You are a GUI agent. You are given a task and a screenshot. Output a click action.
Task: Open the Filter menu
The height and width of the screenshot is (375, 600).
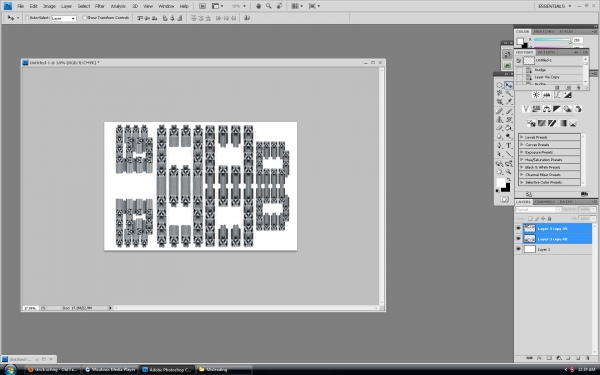pyautogui.click(x=99, y=6)
